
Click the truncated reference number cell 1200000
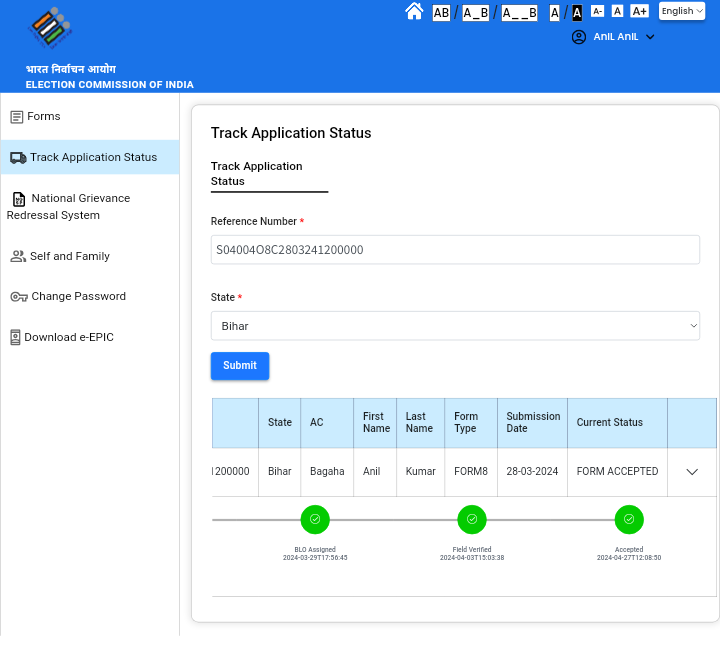[x=235, y=472]
